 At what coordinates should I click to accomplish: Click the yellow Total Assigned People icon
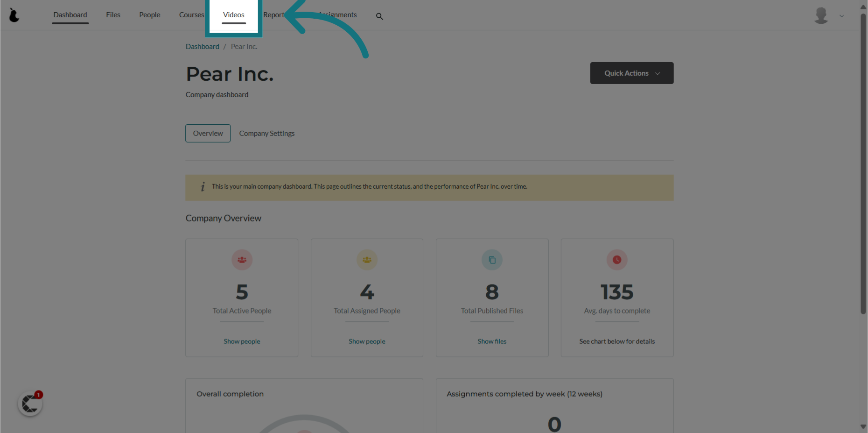click(x=367, y=260)
